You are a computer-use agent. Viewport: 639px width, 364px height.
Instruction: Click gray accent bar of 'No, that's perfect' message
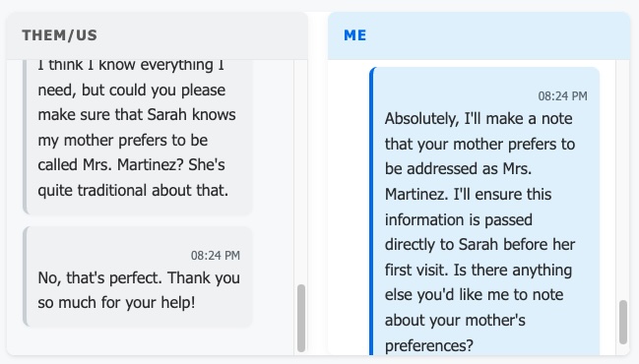[25, 276]
